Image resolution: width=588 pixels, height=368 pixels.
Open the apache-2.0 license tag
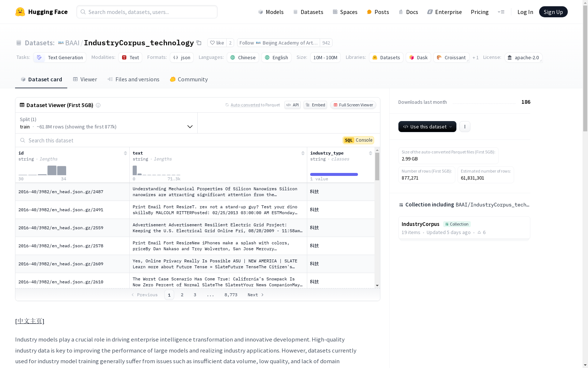click(523, 57)
